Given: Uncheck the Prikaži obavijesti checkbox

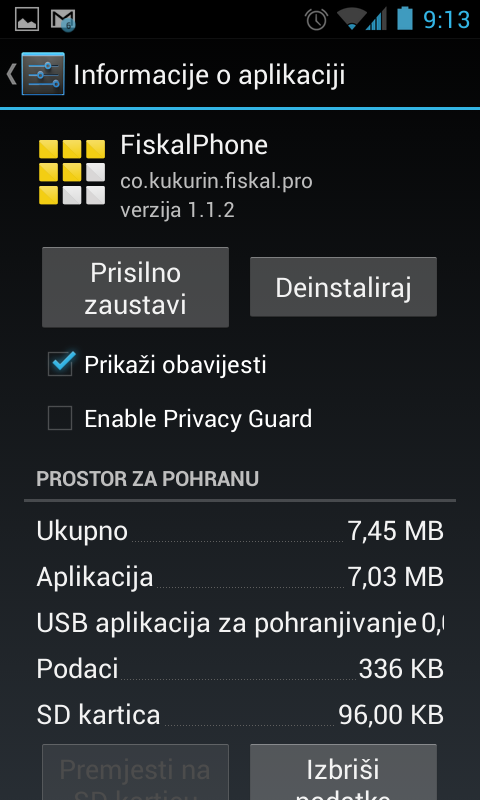Looking at the screenshot, I should coord(60,364).
